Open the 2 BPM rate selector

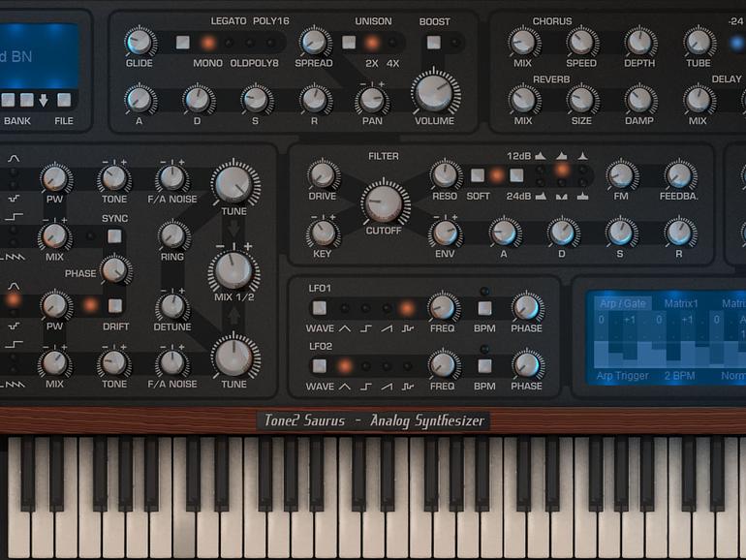(x=679, y=376)
